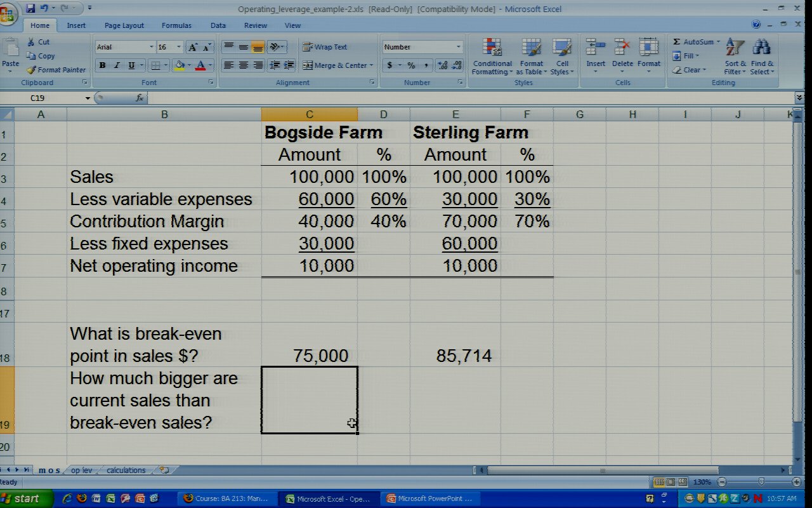Click the Sort & Filter icon
Screen dimensions: 812x508
(x=735, y=48)
